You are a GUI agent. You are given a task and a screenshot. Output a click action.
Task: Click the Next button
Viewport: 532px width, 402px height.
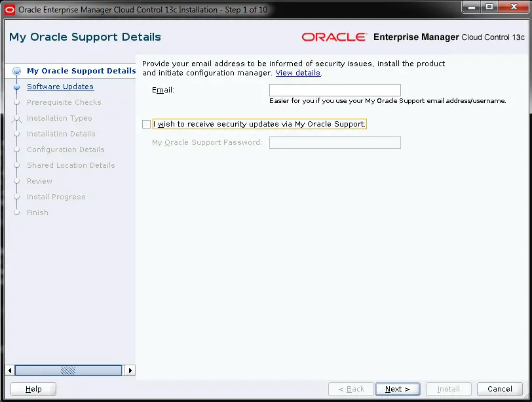(397, 389)
